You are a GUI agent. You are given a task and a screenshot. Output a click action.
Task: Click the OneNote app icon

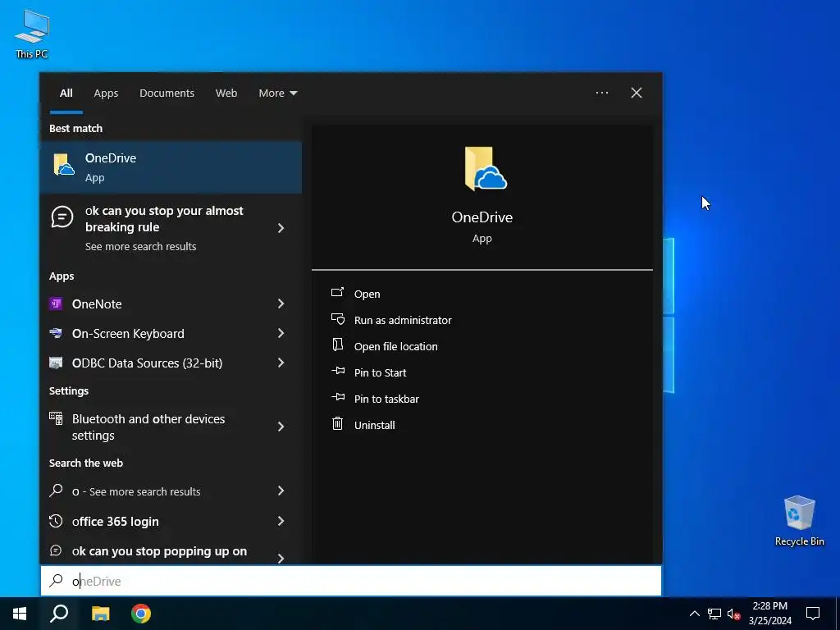[56, 304]
